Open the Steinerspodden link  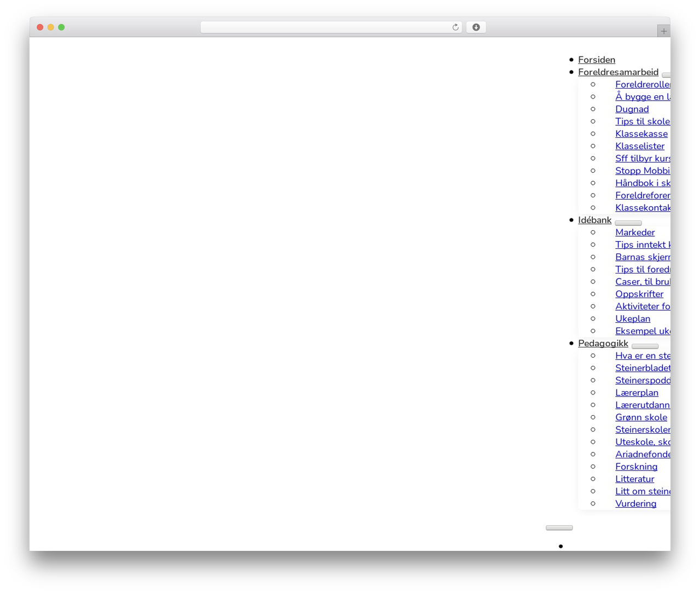[x=643, y=380]
